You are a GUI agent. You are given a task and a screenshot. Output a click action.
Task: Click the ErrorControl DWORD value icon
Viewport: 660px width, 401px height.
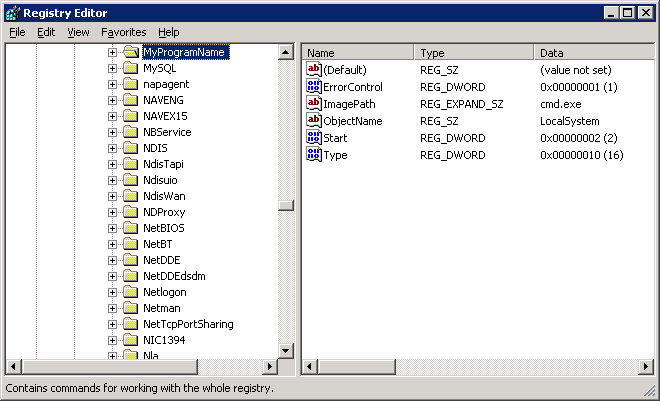[313, 87]
